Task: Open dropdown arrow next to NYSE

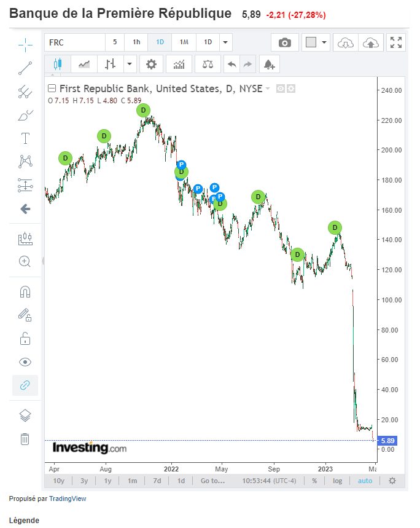Action: point(268,89)
